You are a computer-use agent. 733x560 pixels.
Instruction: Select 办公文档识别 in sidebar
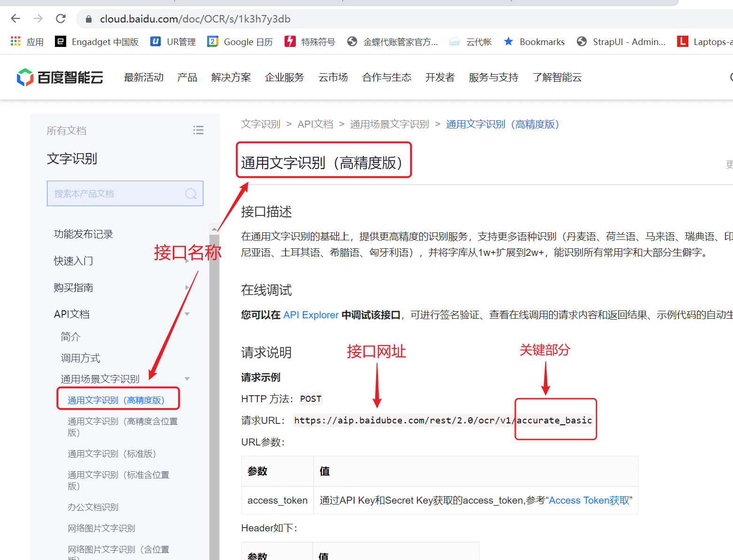click(x=93, y=507)
